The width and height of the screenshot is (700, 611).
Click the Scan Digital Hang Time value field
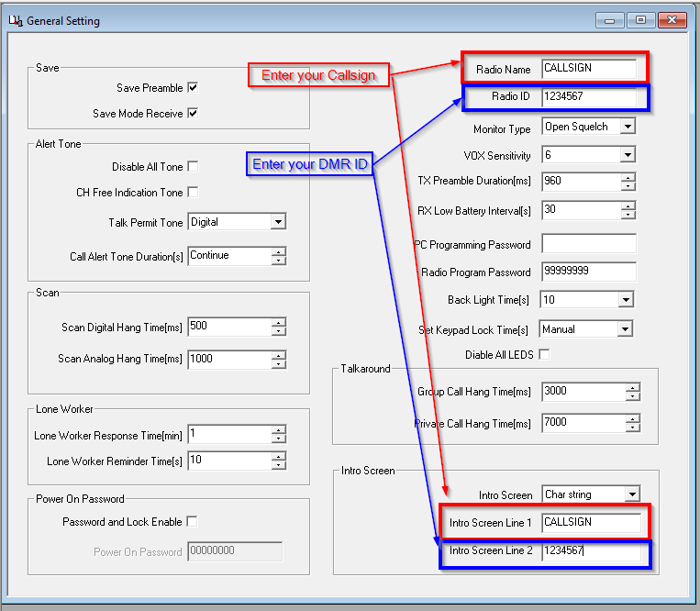[229, 327]
